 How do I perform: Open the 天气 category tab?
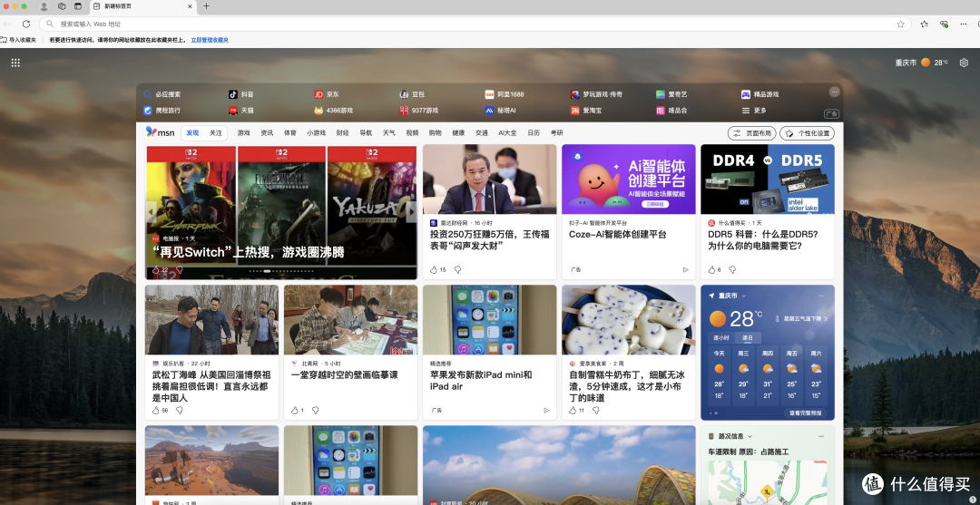pyautogui.click(x=388, y=133)
